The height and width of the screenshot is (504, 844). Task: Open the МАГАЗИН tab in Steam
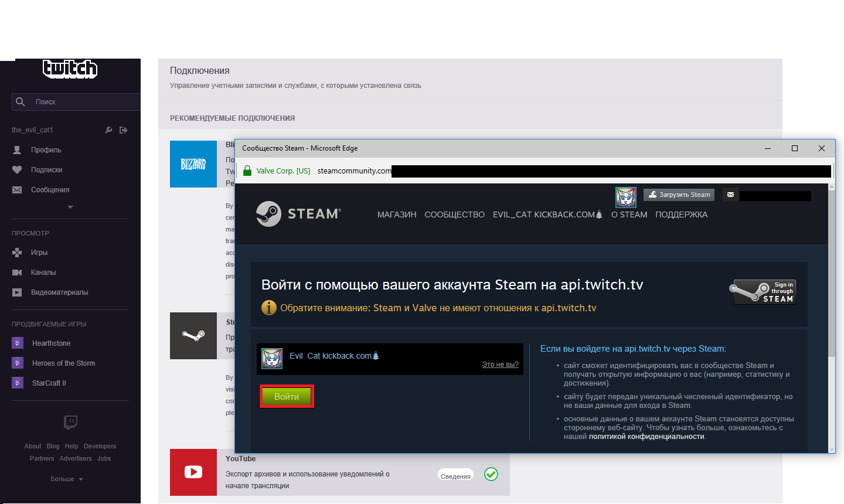pyautogui.click(x=397, y=214)
